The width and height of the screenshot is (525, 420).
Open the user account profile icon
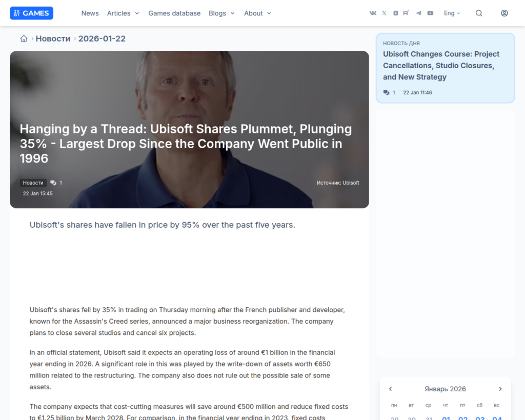tap(504, 13)
